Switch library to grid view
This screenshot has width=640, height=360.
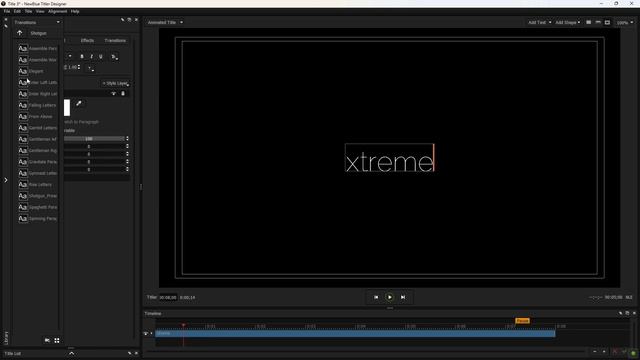click(57, 340)
